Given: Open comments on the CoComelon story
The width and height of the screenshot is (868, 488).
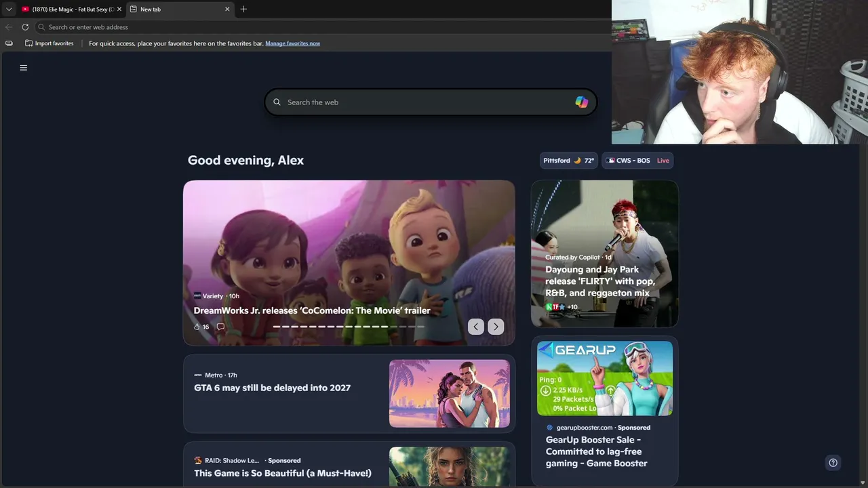Looking at the screenshot, I should point(220,327).
